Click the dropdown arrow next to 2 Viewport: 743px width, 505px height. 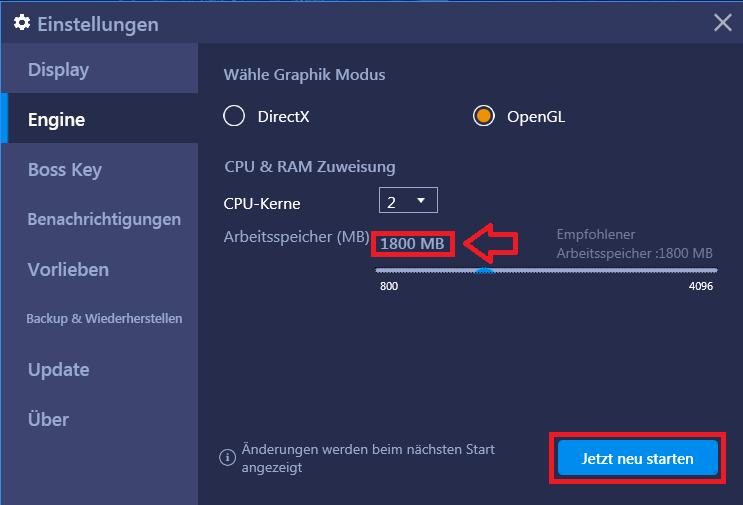tap(421, 201)
